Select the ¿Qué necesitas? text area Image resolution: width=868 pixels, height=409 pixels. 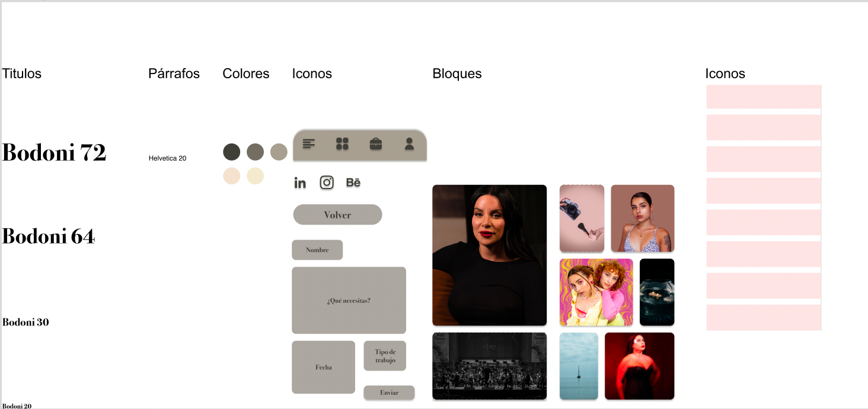[349, 301]
